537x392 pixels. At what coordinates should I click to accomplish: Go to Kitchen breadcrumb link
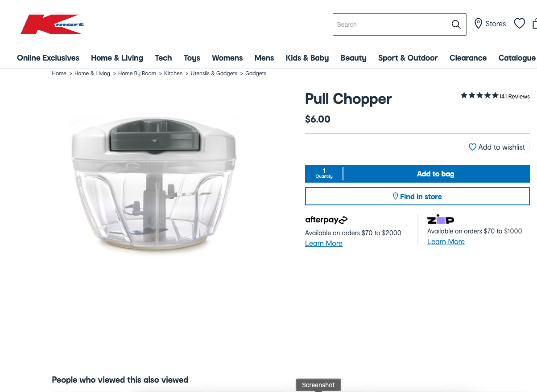point(173,73)
